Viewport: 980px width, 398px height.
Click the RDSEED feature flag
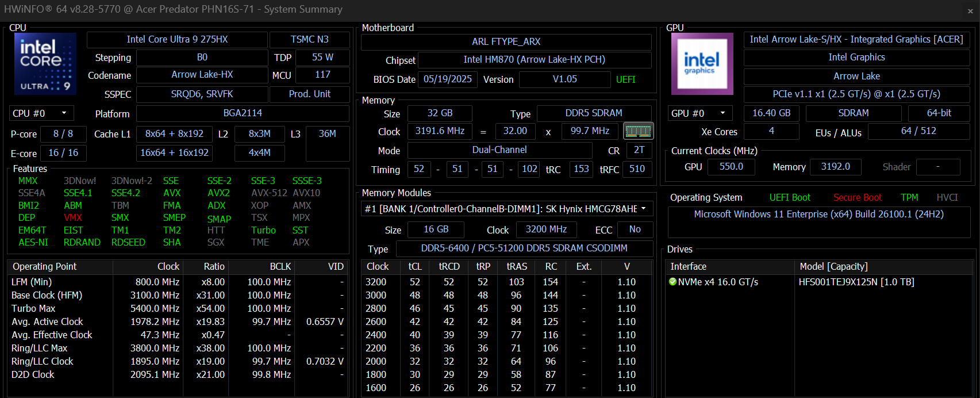pyautogui.click(x=128, y=243)
